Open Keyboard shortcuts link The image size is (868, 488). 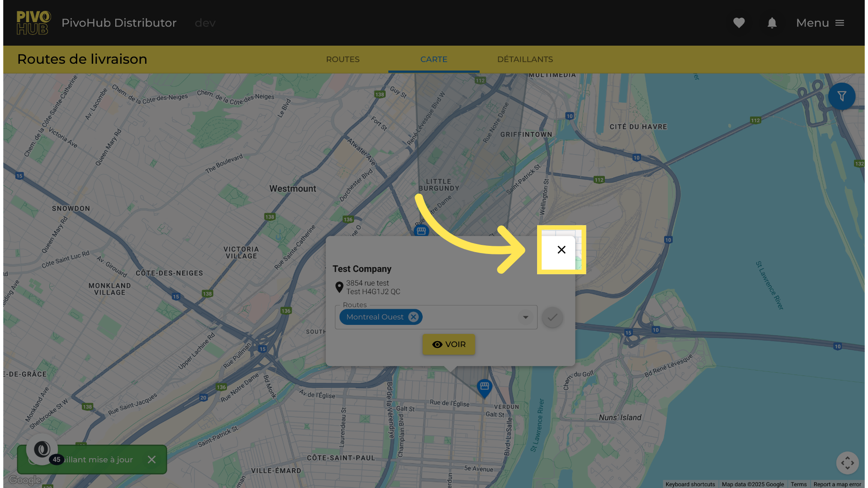[690, 484]
